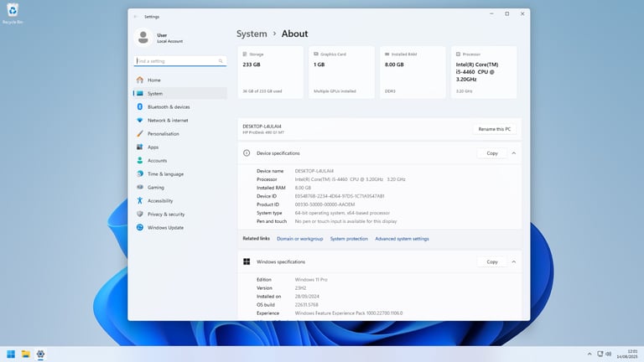Screen dimensions: 644x362
Task: Open the Apps settings page
Action: coord(180,147)
